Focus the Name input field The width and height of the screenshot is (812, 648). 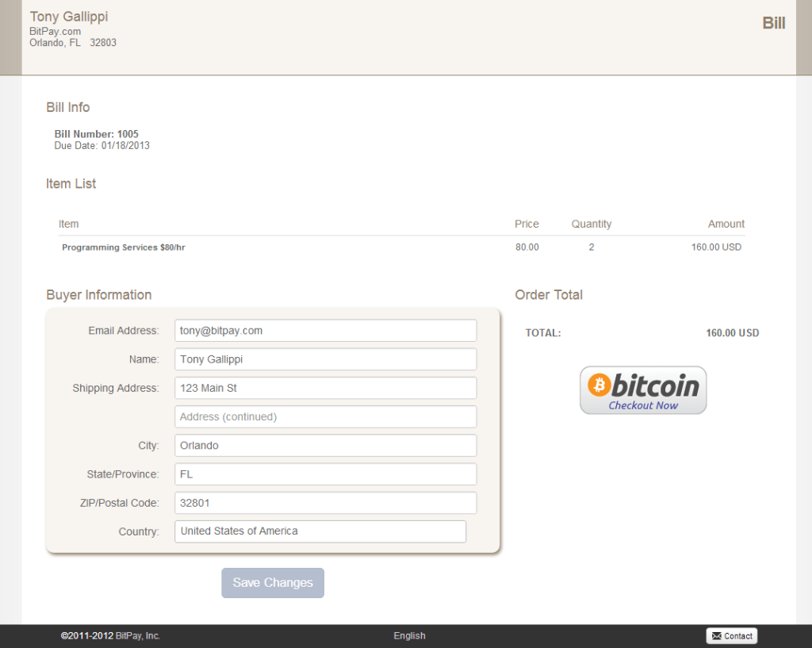(326, 359)
